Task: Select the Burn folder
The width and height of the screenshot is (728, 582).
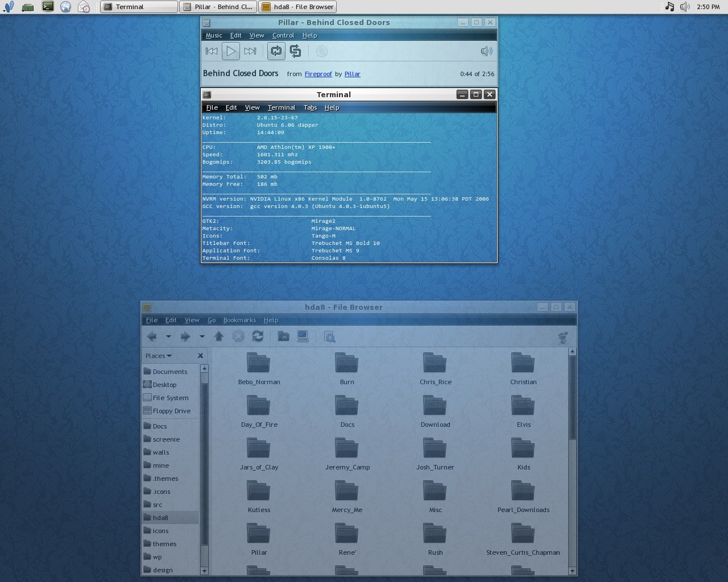Action: pyautogui.click(x=347, y=369)
